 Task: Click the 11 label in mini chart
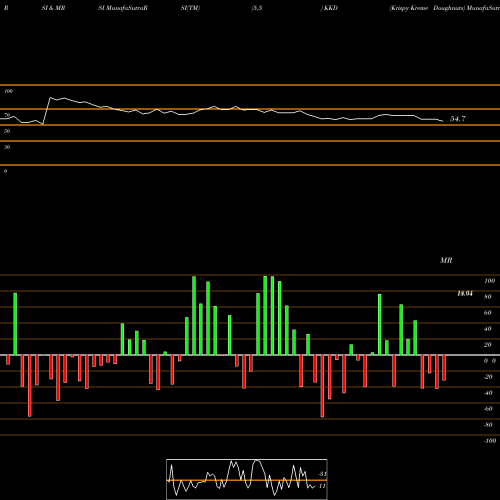click(x=322, y=486)
